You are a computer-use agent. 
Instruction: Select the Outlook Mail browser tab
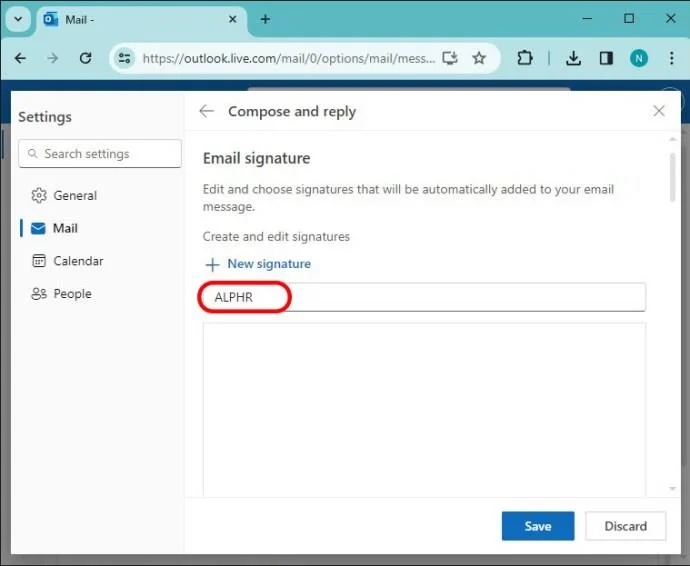coord(141,20)
